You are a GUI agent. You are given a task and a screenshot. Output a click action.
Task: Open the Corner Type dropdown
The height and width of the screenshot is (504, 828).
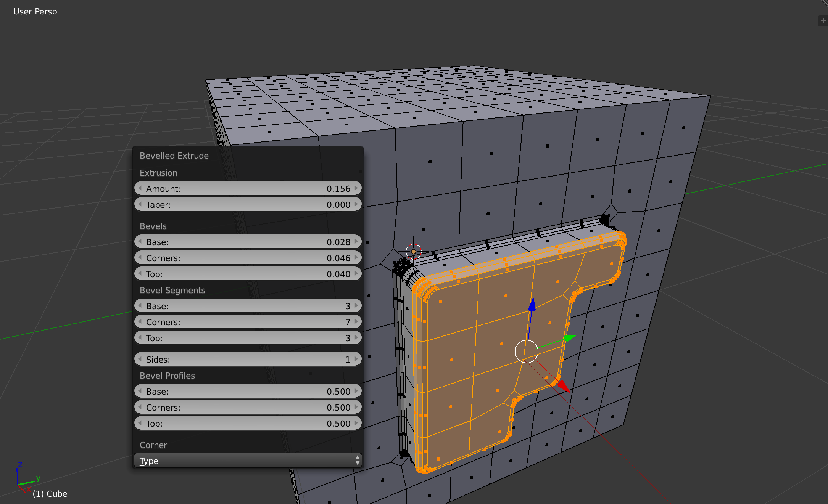(248, 461)
